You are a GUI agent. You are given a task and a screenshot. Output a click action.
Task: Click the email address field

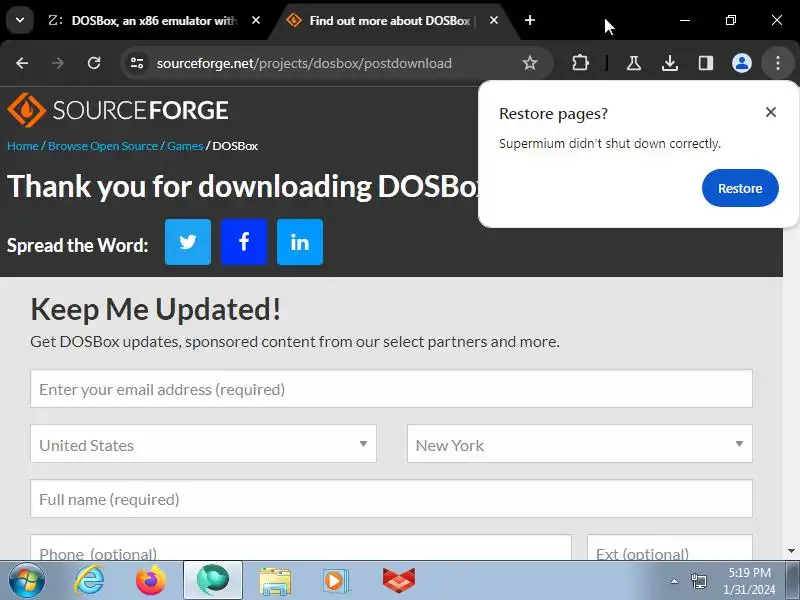pyautogui.click(x=391, y=389)
